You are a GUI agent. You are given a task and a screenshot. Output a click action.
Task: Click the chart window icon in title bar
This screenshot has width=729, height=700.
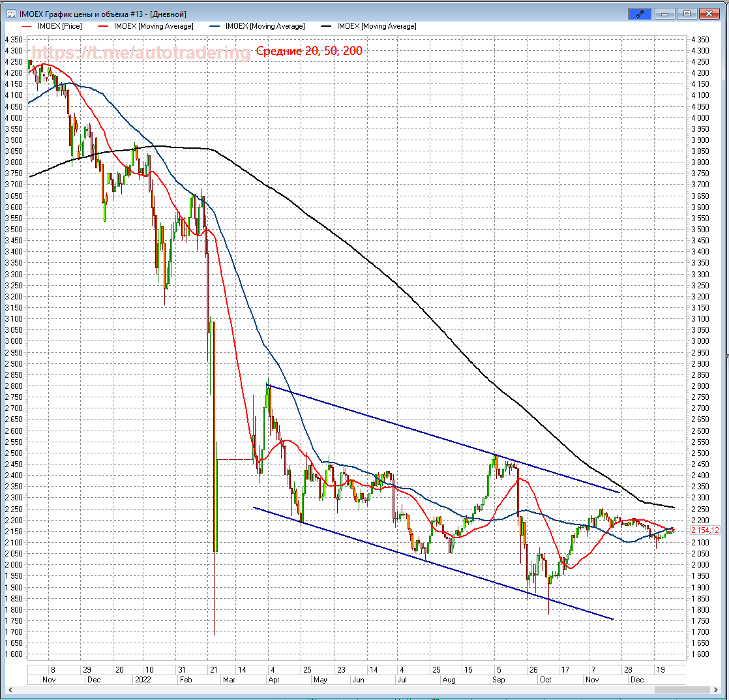[x=11, y=14]
